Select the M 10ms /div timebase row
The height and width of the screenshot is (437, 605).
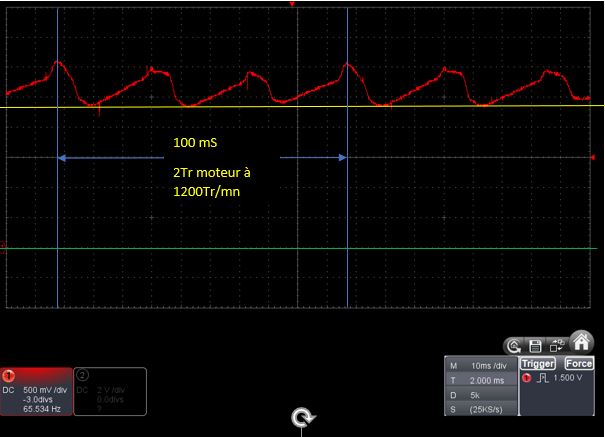481,366
